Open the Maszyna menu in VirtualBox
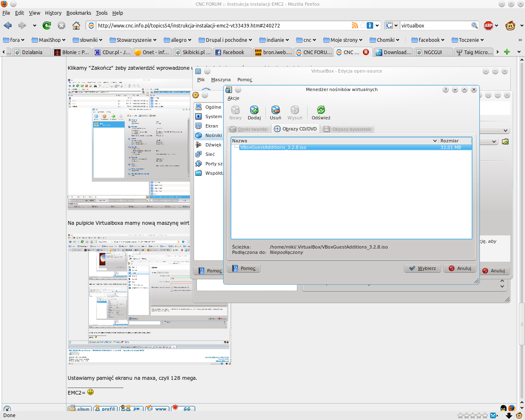 pyautogui.click(x=221, y=80)
